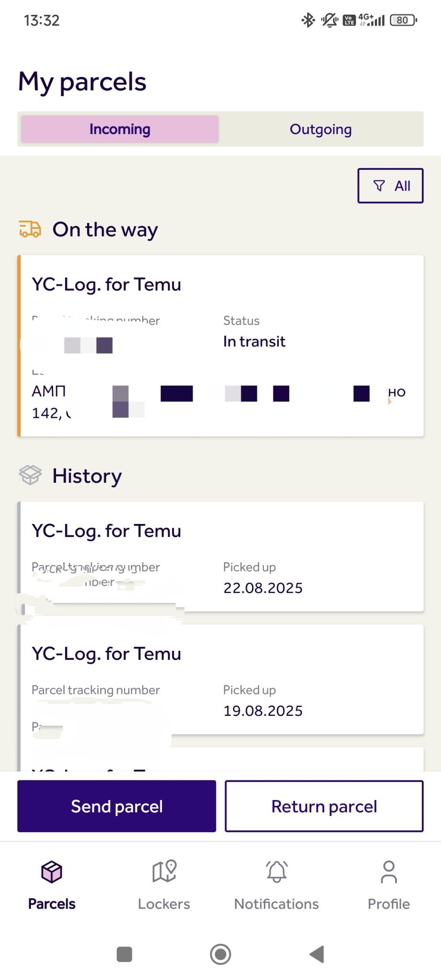Tap the History box icon

tap(30, 475)
